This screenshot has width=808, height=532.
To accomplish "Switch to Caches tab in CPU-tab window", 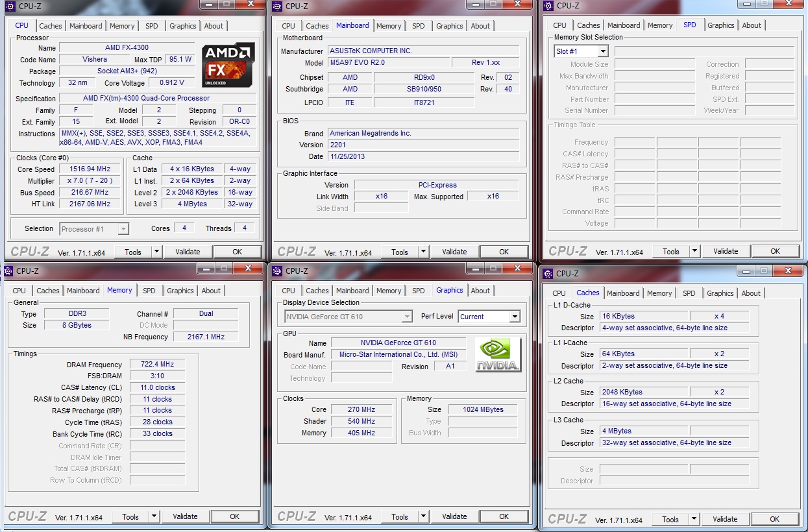I will tap(51, 26).
